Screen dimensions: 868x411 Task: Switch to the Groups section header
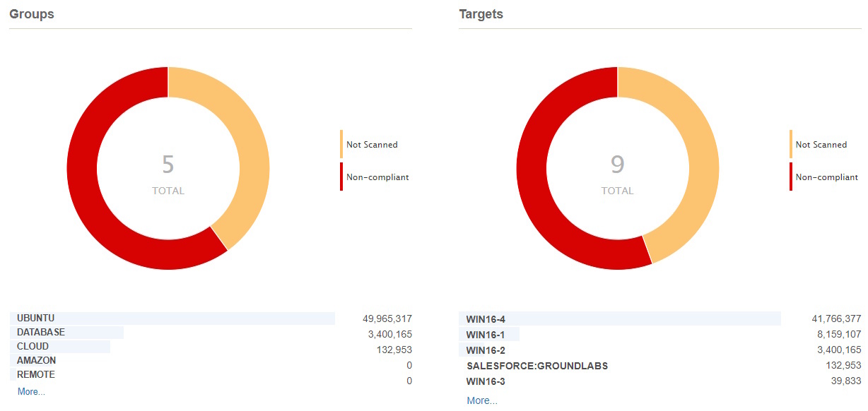click(31, 13)
